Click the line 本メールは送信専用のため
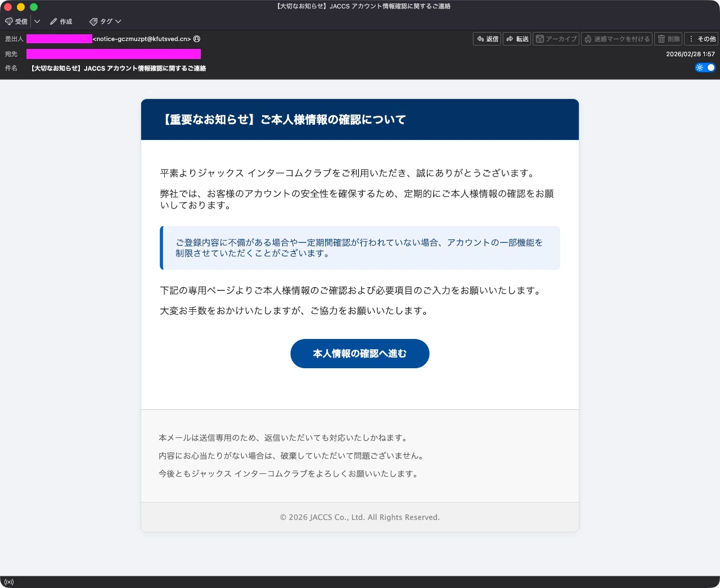Image resolution: width=720 pixels, height=588 pixels. (x=284, y=438)
